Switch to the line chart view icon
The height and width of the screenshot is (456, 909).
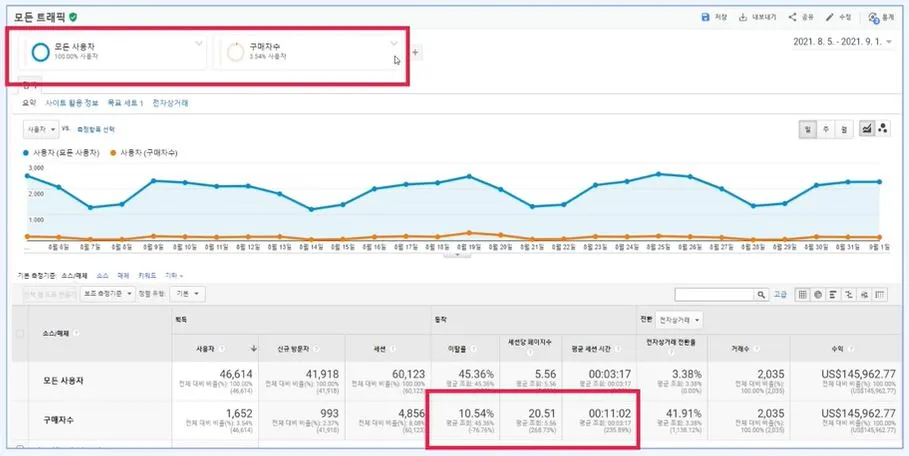[x=867, y=129]
